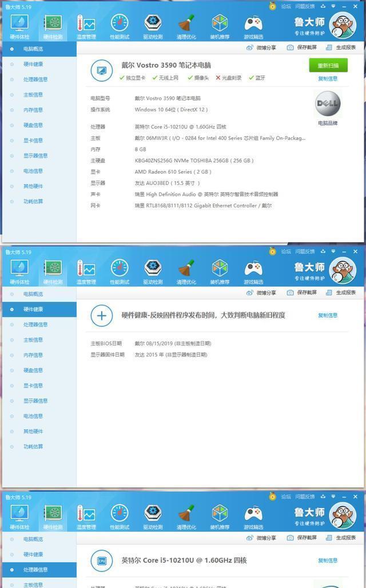Click 'KBG40ZNS256G NVMe TOSHIBA 256GB' hard disk value

click(194, 161)
